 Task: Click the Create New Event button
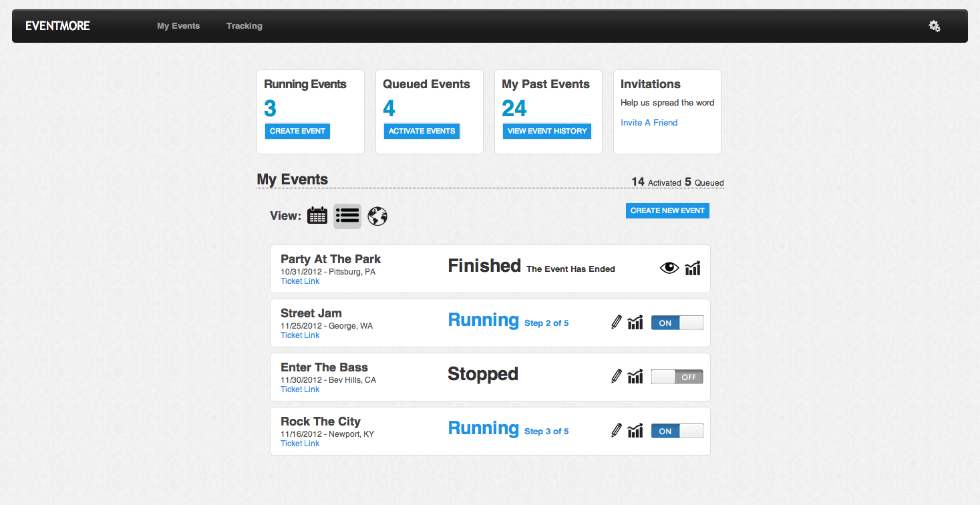667,210
